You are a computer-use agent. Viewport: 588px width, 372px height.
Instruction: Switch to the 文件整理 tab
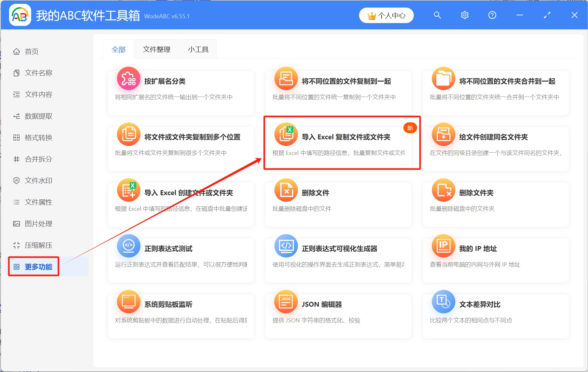[156, 49]
